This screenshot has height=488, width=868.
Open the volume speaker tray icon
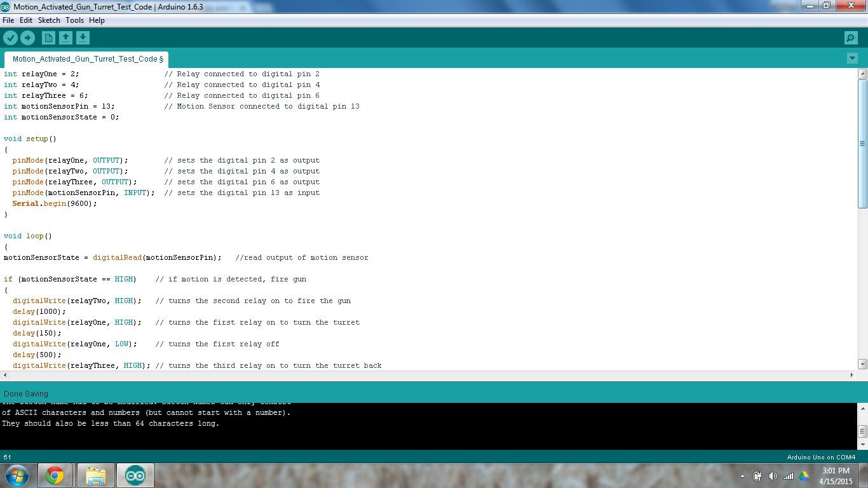[773, 475]
